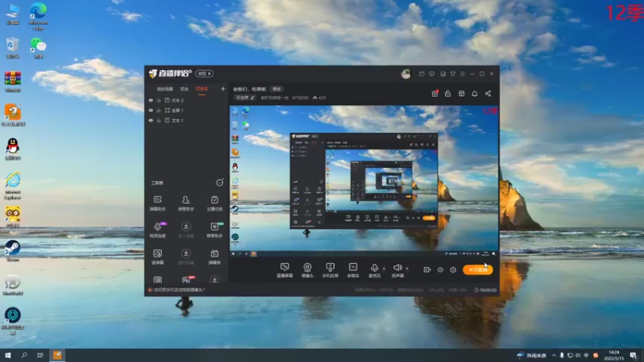Toggle visibility of the 全屏 1 layer
The width and height of the screenshot is (644, 362).
pos(151,110)
